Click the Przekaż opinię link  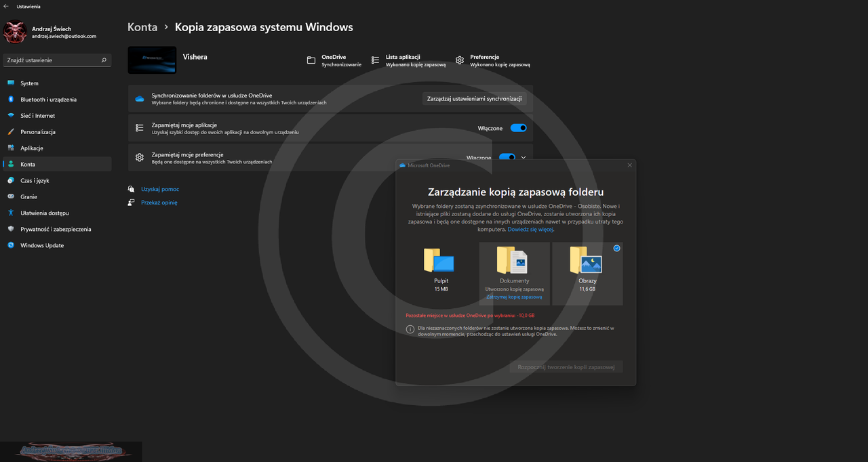(159, 203)
